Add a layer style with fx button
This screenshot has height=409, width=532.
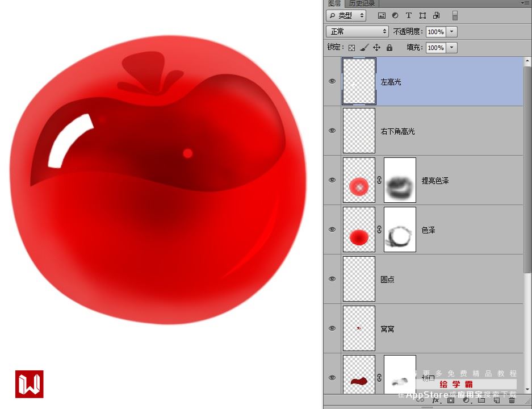coord(436,400)
